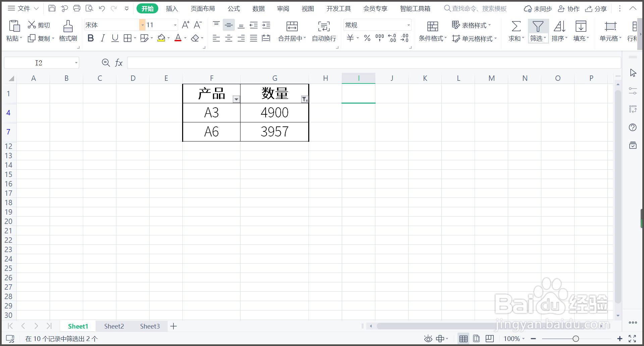Toggle italic formatting
Viewport: 644px width, 346px height.
103,38
